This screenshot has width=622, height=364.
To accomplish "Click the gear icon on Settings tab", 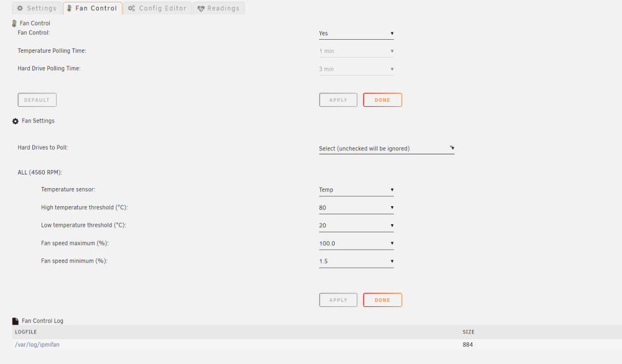I will pos(20,8).
